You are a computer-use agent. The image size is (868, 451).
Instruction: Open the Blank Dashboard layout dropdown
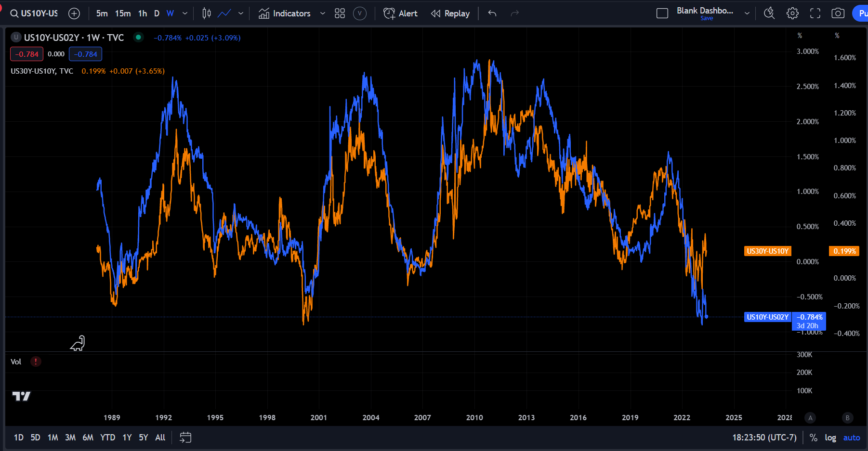(x=746, y=13)
